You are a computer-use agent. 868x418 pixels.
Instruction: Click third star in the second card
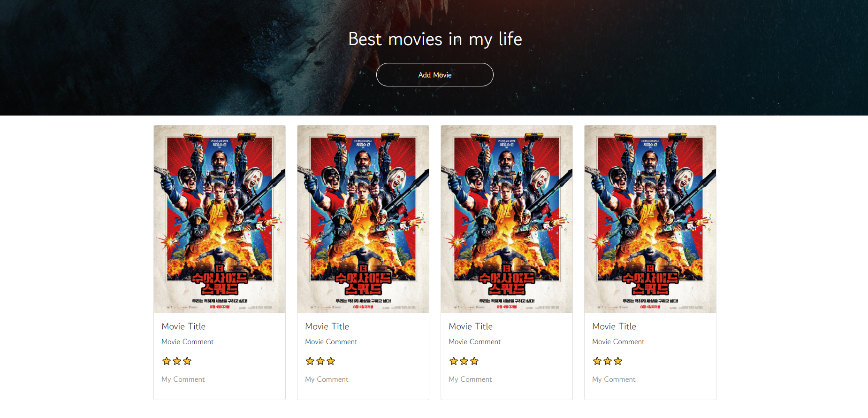331,361
